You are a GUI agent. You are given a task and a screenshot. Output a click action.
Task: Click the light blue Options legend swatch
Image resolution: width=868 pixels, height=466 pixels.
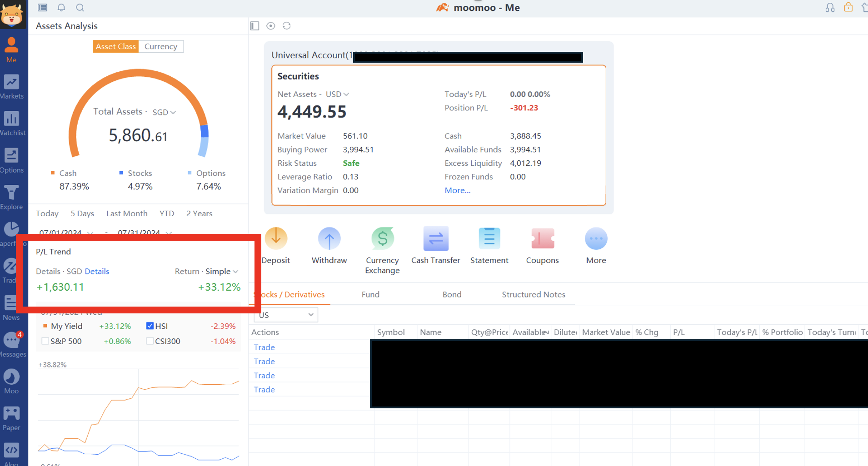click(190, 173)
